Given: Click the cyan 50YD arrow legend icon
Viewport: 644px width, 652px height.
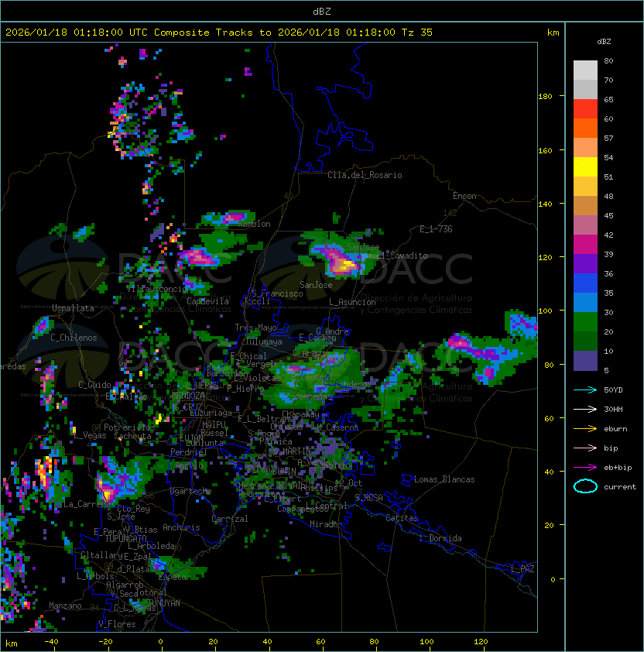Looking at the screenshot, I should point(585,390).
